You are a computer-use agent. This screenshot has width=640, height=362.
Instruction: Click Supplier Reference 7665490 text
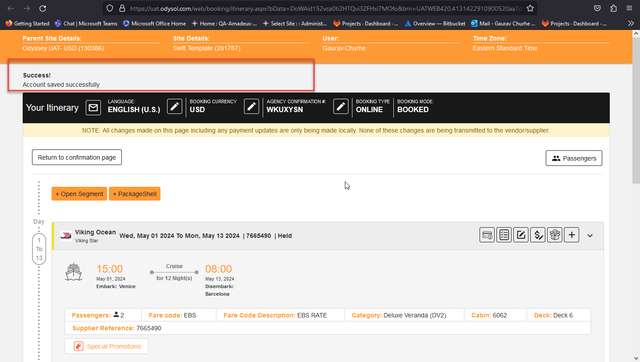tap(116, 328)
